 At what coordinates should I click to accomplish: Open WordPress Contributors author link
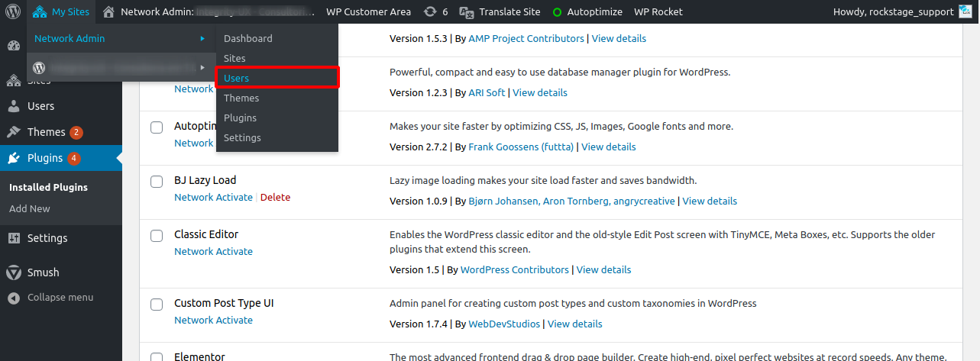[515, 269]
